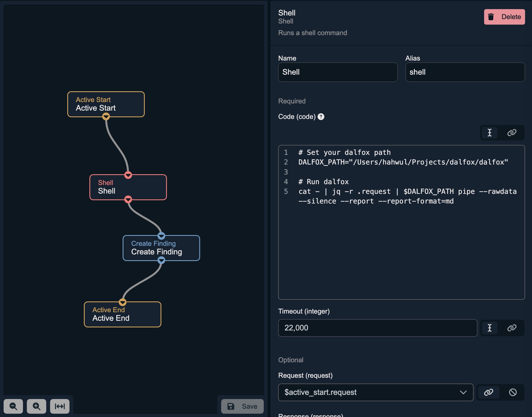Select the Active End node
532x417 pixels.
click(123, 314)
